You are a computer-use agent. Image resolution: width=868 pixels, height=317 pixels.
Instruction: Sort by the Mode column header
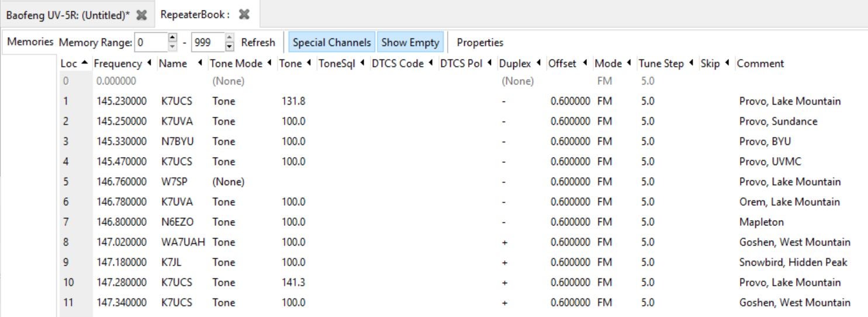point(614,64)
